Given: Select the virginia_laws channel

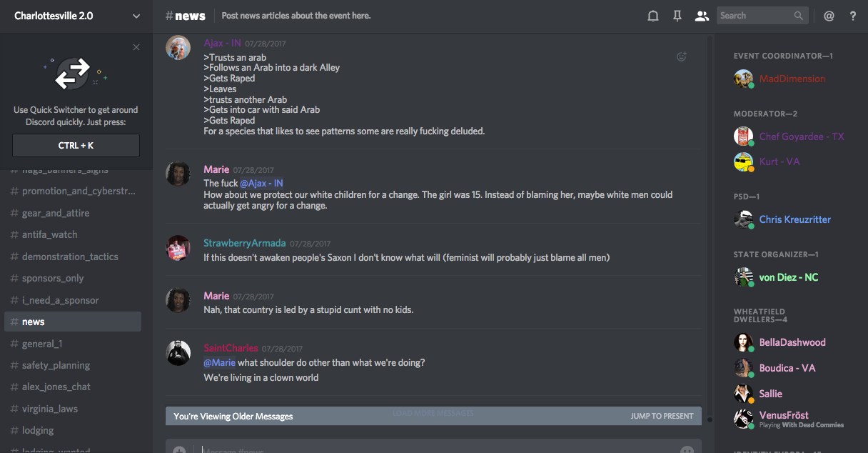Looking at the screenshot, I should pos(50,409).
